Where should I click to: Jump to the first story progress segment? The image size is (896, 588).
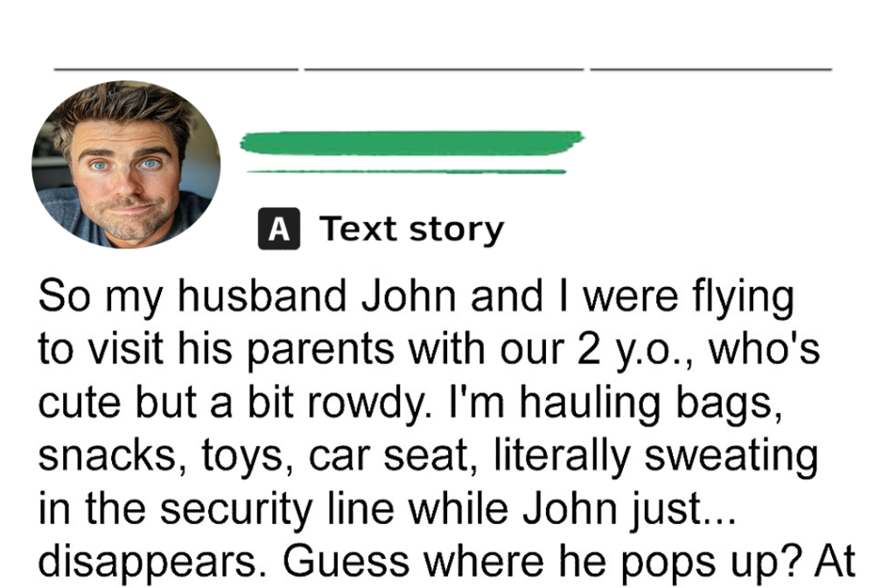176,69
